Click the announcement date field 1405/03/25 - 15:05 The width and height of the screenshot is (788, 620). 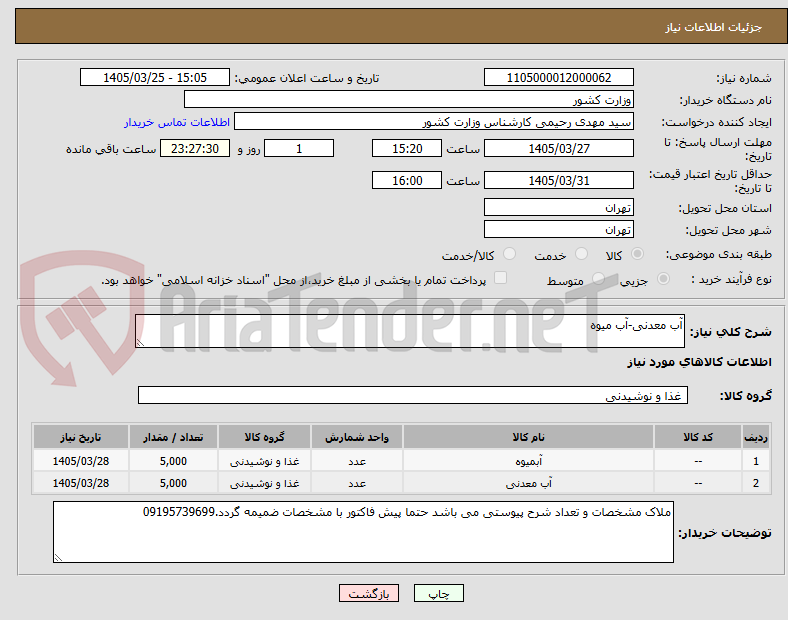[155, 77]
